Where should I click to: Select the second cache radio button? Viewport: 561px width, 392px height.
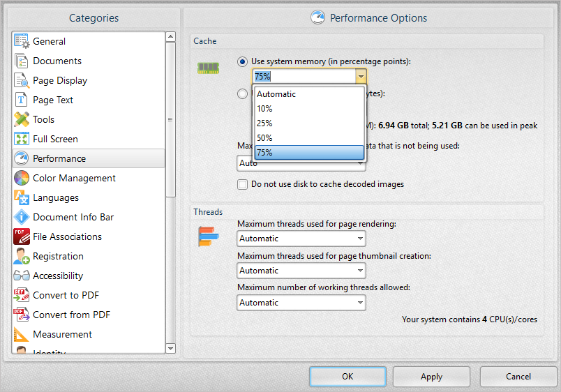tap(242, 93)
